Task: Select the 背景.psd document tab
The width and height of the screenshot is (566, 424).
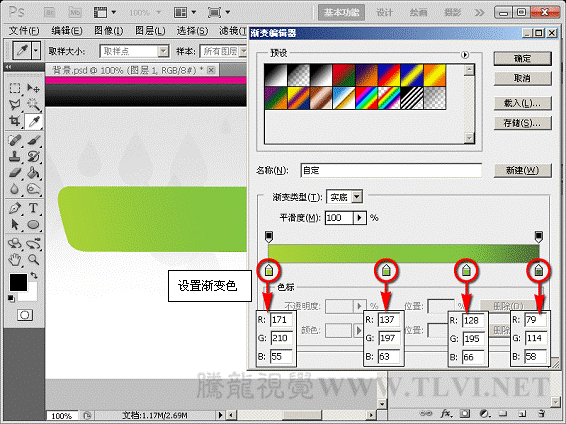Action: [x=131, y=70]
